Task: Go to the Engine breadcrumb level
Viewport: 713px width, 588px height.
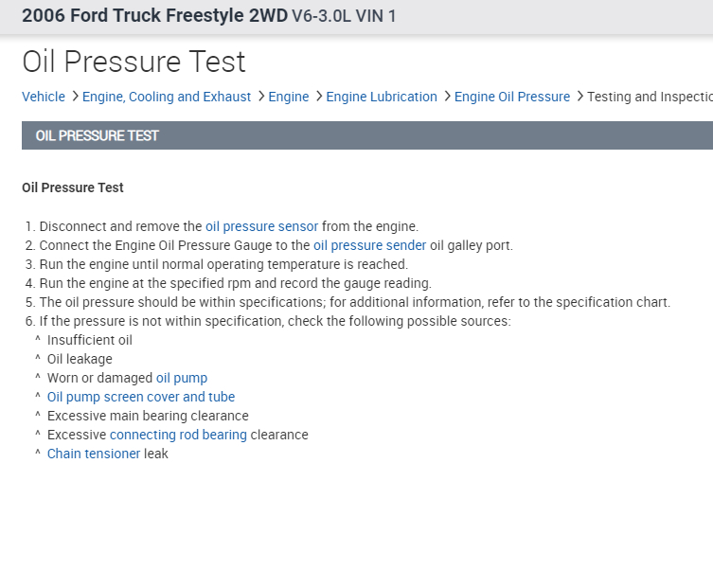Action: (289, 97)
